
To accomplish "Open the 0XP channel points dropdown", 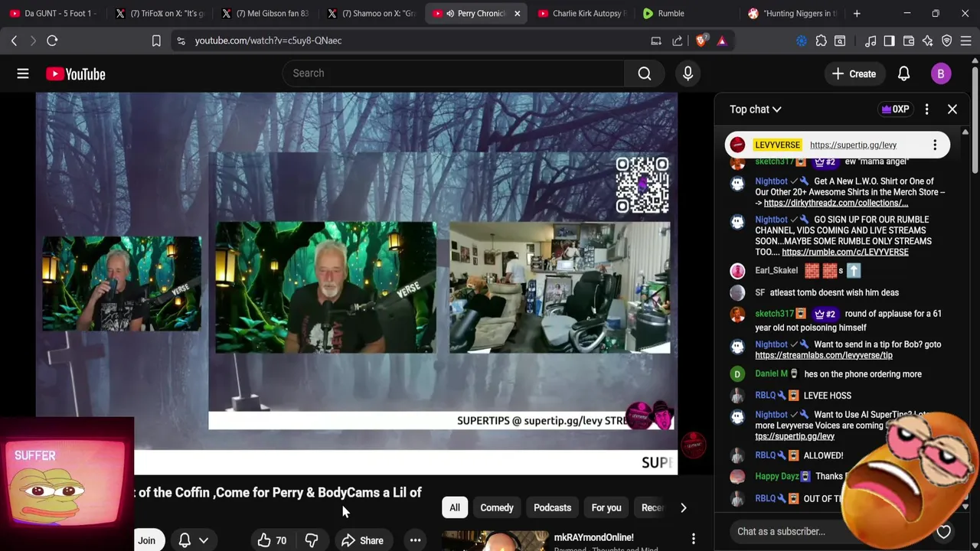I will click(894, 109).
